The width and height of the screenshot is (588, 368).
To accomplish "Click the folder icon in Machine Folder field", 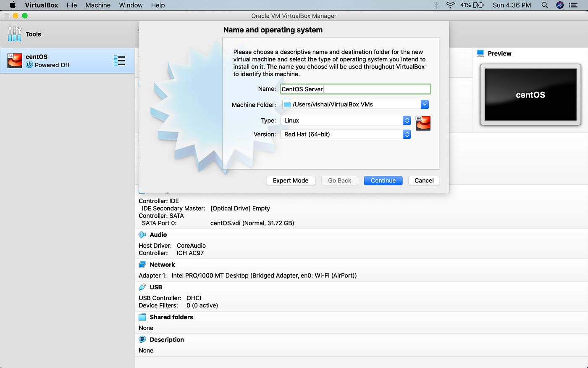I will click(x=287, y=104).
